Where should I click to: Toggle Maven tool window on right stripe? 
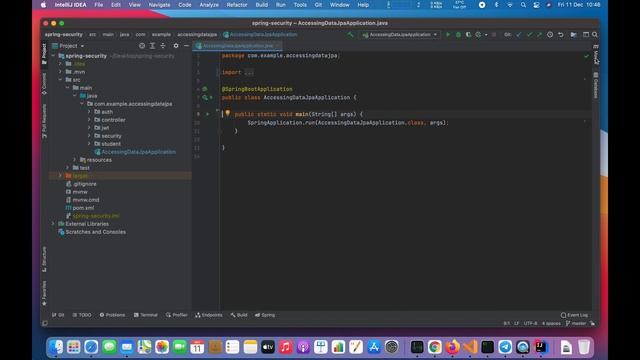[x=596, y=55]
